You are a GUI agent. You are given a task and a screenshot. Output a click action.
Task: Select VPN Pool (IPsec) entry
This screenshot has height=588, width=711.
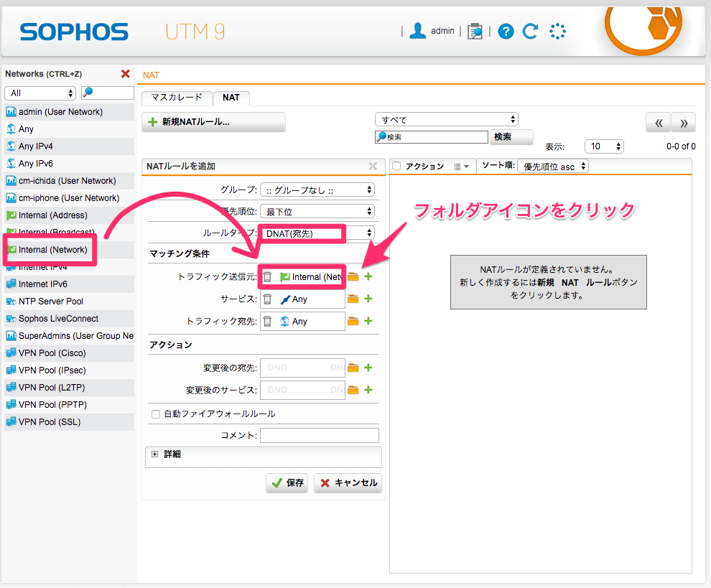(x=70, y=370)
